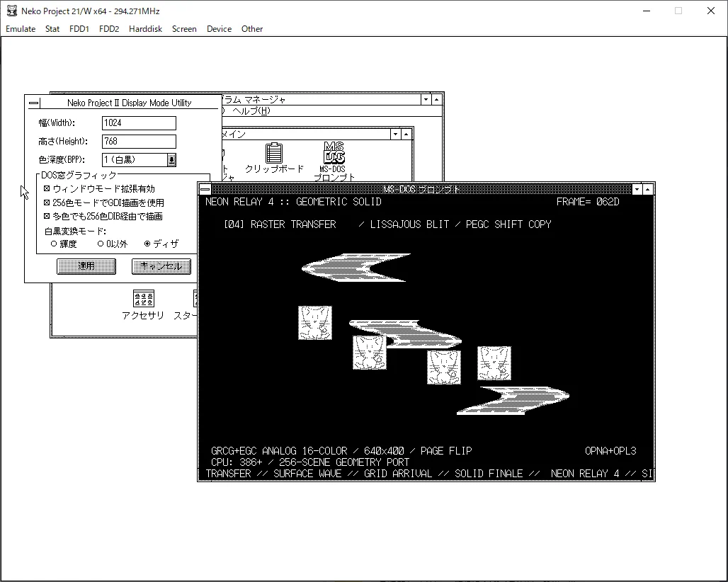Click the Neko Project II Display Mode Utility title
This screenshot has width=728, height=582.
point(129,103)
